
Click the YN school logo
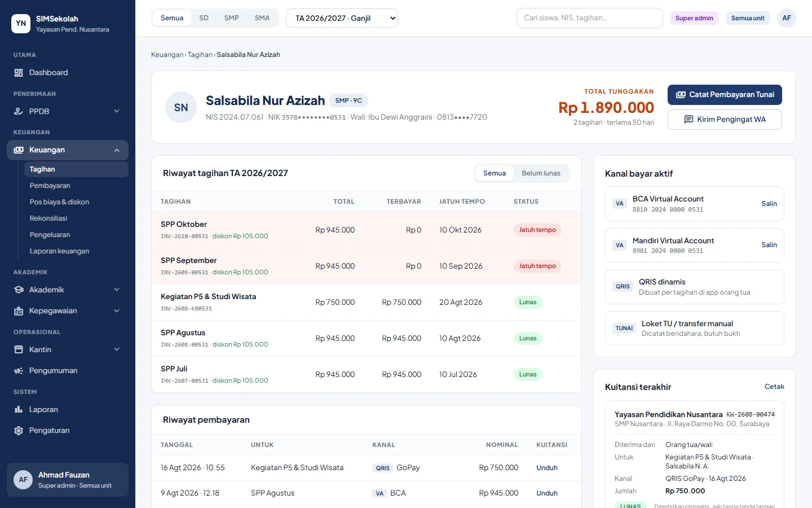pos(21,24)
